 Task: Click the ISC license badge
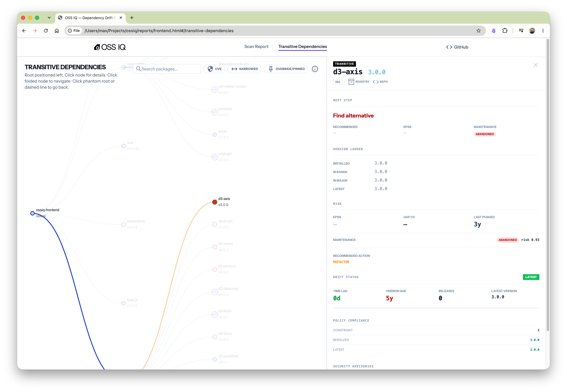coord(338,82)
